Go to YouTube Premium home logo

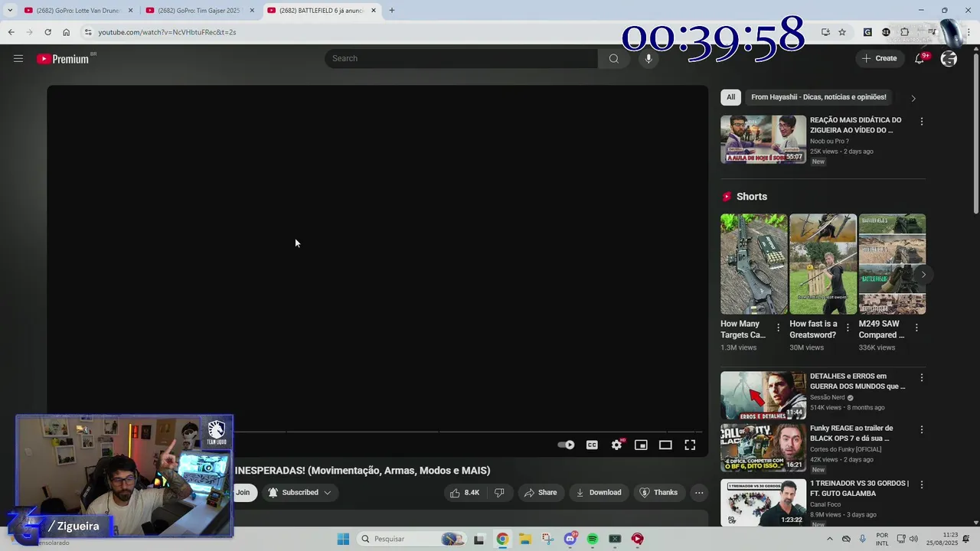(63, 59)
